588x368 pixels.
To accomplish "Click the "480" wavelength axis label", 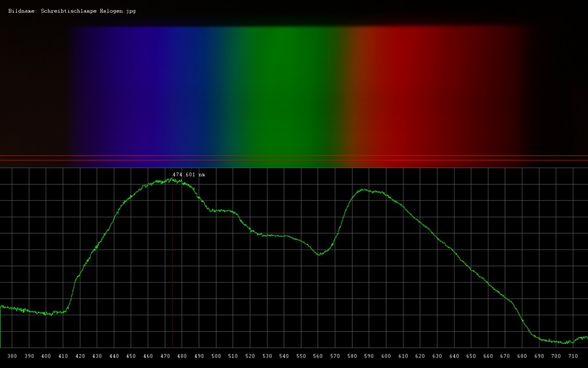I will coord(182,356).
